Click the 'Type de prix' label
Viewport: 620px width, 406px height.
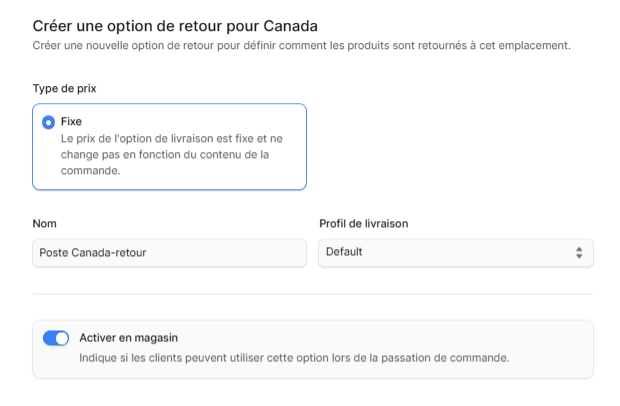coord(64,88)
